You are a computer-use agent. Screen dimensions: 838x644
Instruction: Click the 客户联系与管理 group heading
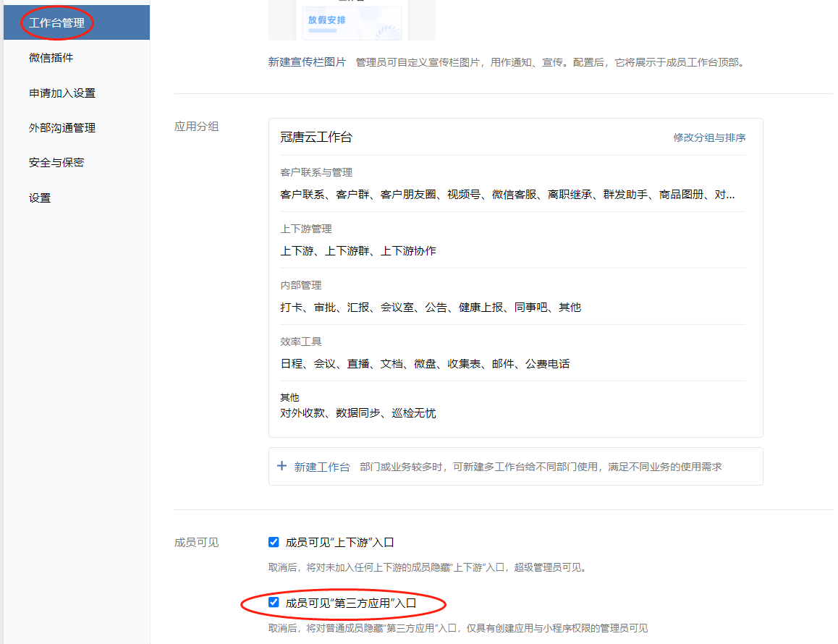click(316, 173)
